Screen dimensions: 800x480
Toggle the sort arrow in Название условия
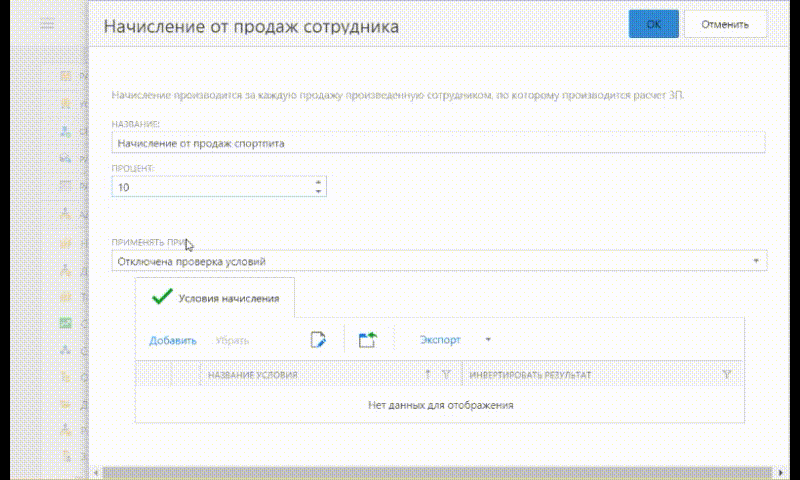(428, 374)
